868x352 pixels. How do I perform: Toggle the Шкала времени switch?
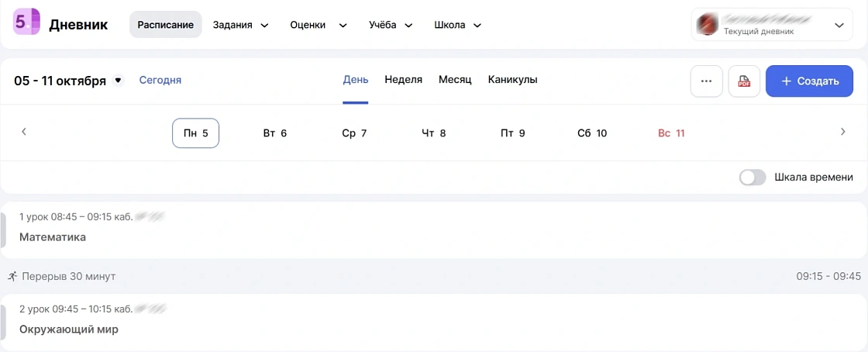point(753,178)
